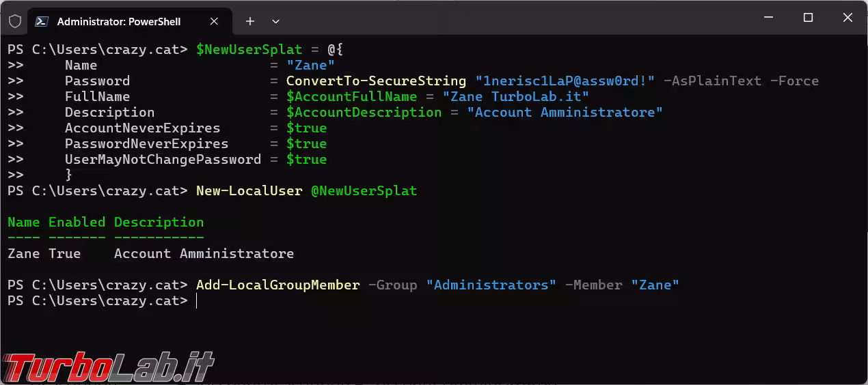Click the ConvertTo-SecureString cmdlet text
The height and width of the screenshot is (385, 868).
point(376,81)
